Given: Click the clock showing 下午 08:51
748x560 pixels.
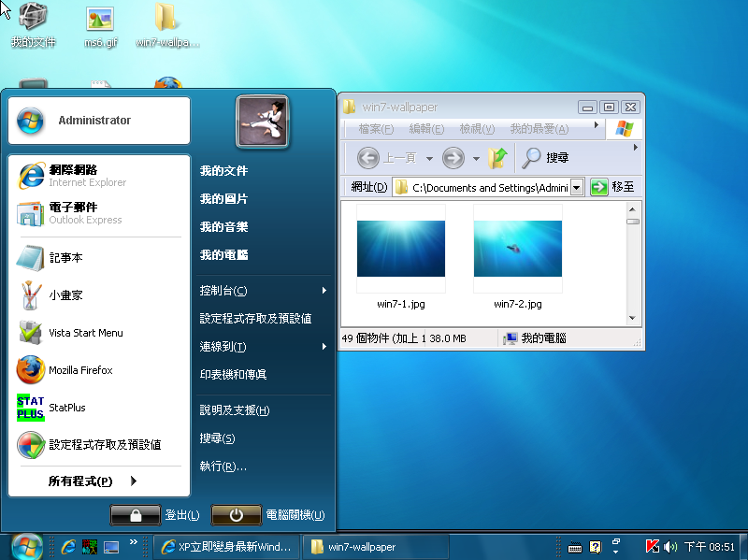Looking at the screenshot, I should [x=710, y=547].
